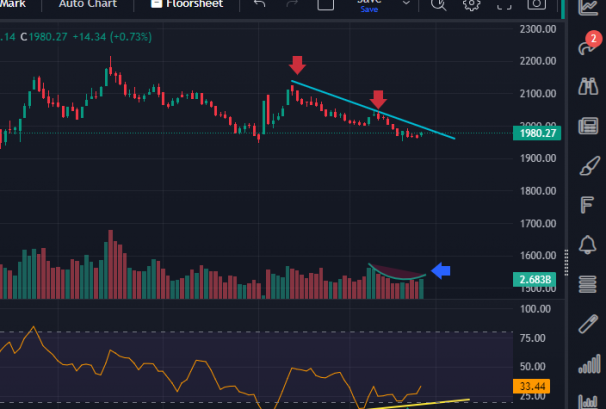Screen dimensions: 606x409
Task: Click the Auto Chart button
Action: [88, 4]
